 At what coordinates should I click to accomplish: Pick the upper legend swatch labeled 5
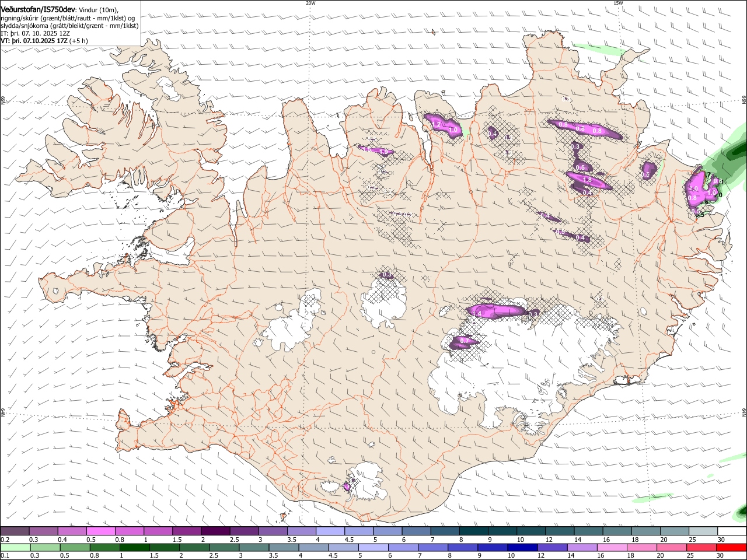tap(388, 531)
